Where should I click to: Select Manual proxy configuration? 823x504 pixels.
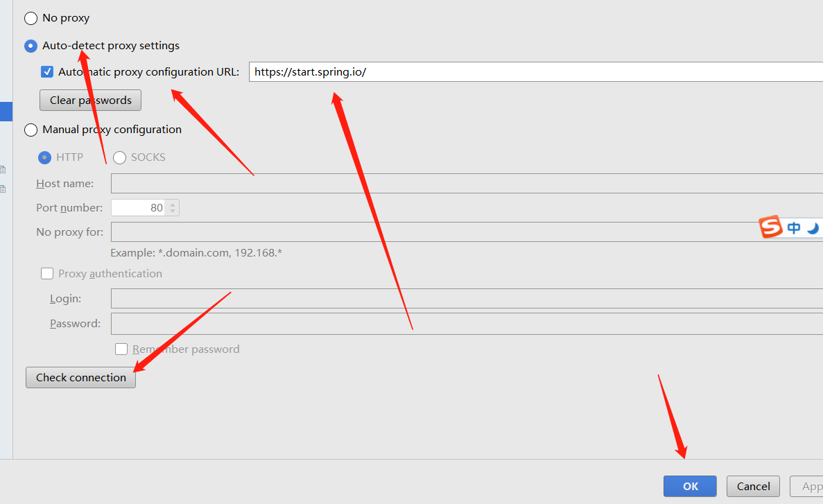(x=31, y=130)
